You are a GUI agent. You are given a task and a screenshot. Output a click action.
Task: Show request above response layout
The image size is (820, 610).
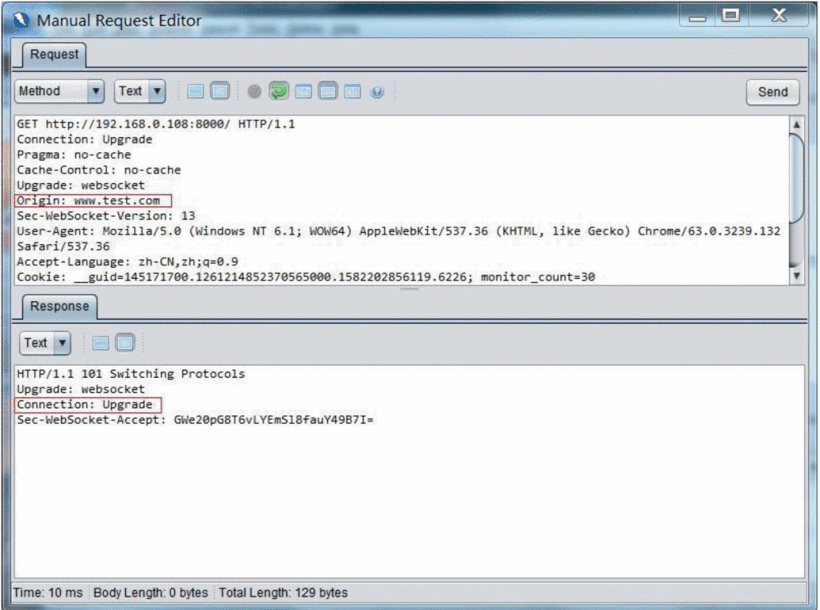click(327, 92)
